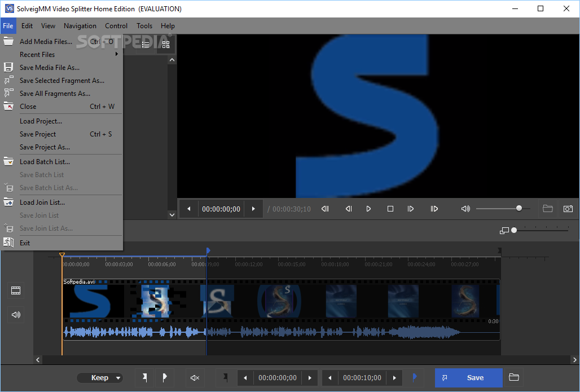The image size is (580, 392).
Task: Open the View menu
Action: [x=48, y=26]
